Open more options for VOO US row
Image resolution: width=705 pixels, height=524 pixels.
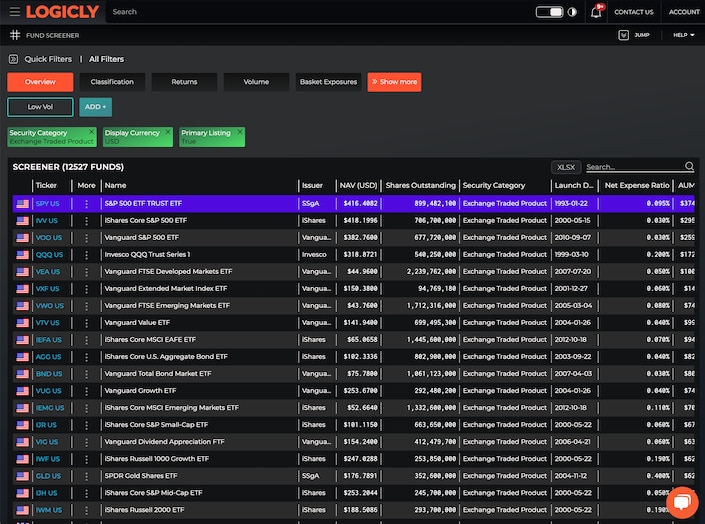(x=86, y=238)
